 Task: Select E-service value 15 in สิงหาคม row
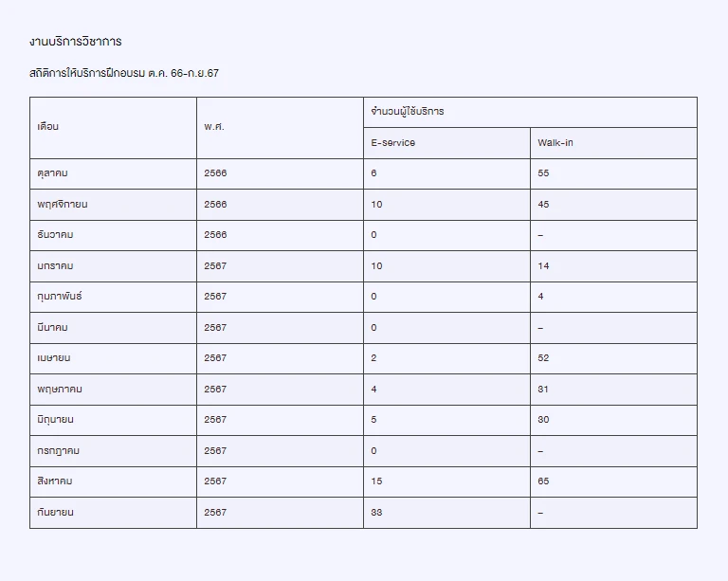[x=376, y=481]
